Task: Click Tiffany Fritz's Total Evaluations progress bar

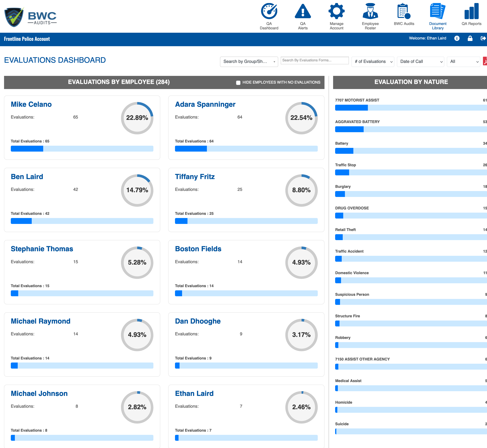Action: [x=246, y=221]
